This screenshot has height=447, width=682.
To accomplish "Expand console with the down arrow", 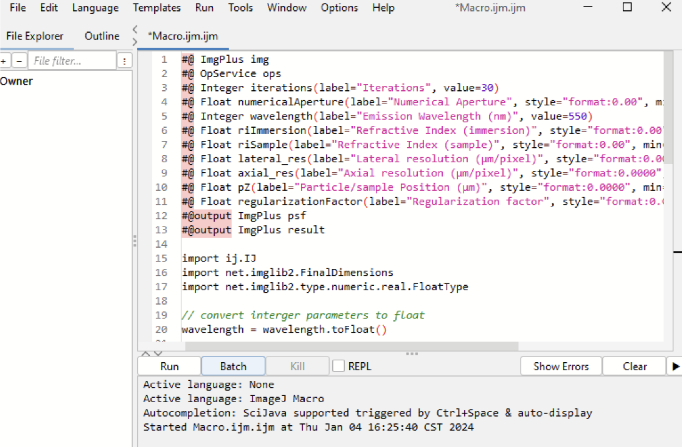I will point(158,354).
